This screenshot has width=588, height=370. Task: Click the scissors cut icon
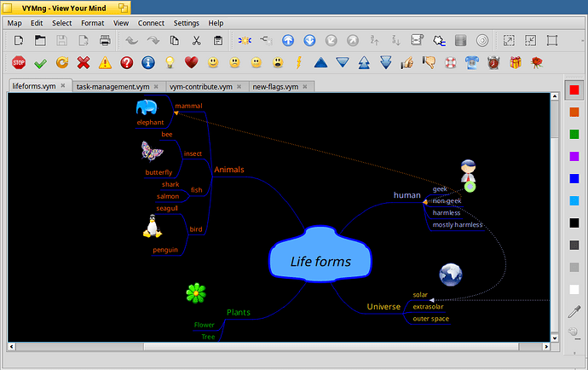(x=196, y=40)
